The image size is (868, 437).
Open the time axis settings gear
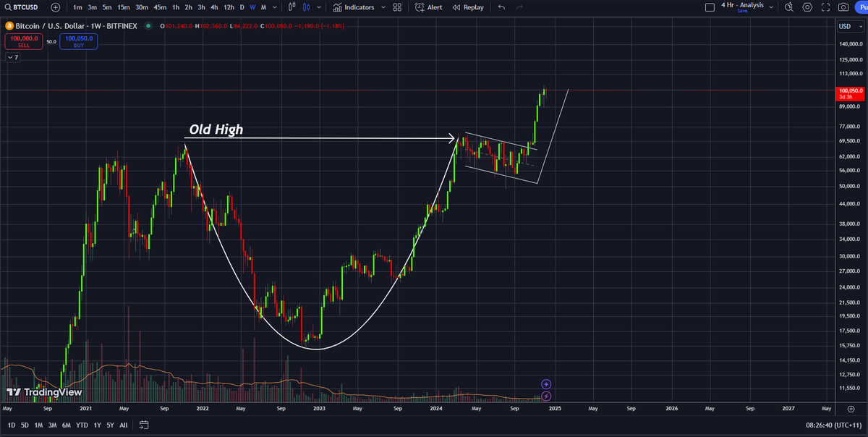click(x=851, y=409)
